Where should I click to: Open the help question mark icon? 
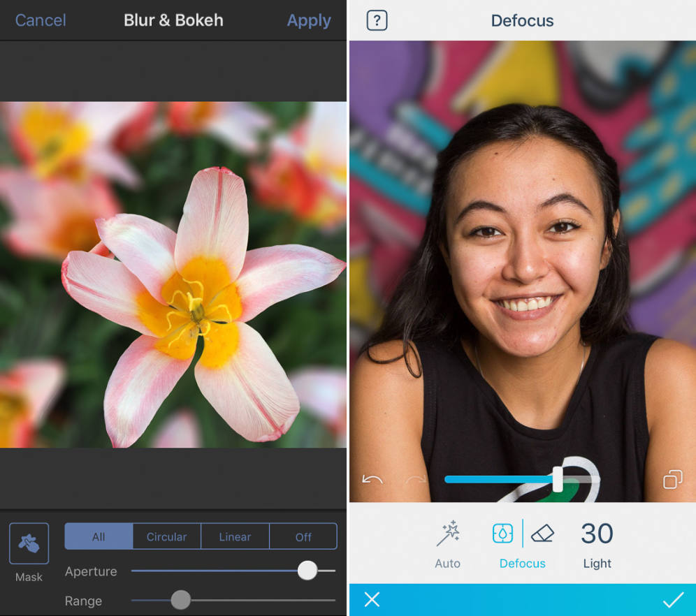376,20
